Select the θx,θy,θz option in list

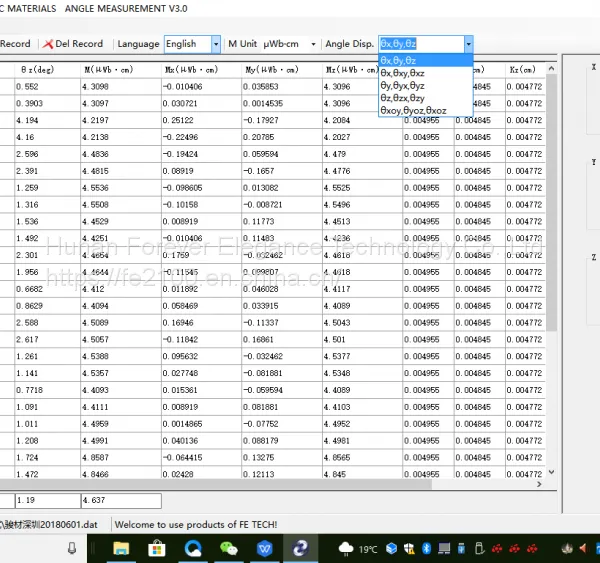point(426,60)
